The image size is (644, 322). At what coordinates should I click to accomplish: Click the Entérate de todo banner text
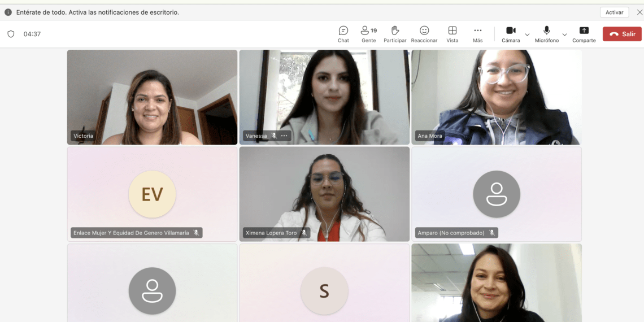pyautogui.click(x=98, y=12)
